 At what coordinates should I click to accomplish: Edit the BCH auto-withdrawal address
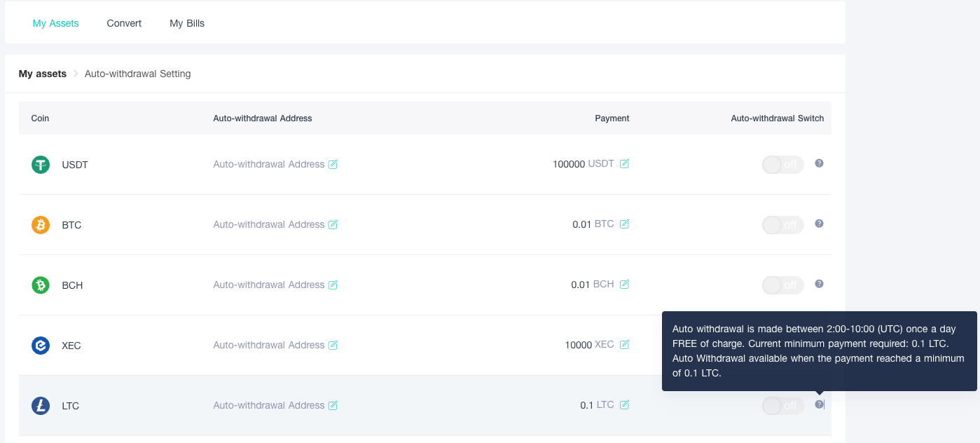(333, 285)
